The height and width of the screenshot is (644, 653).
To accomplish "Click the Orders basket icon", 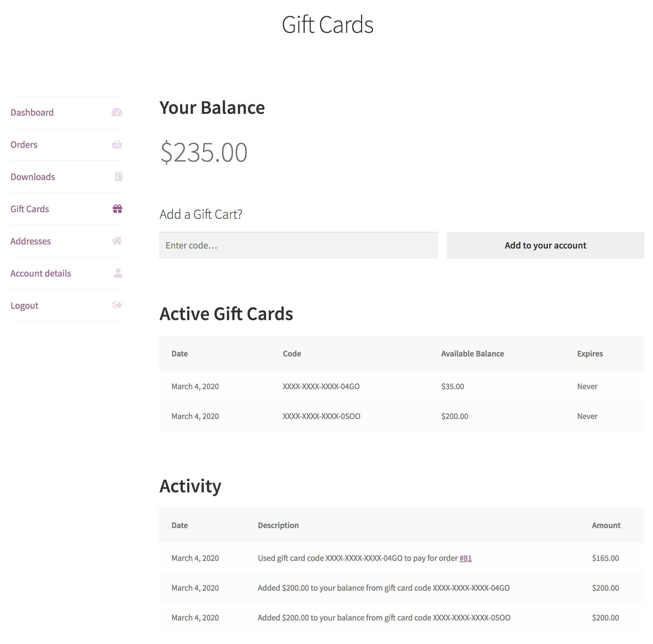I will [x=117, y=144].
